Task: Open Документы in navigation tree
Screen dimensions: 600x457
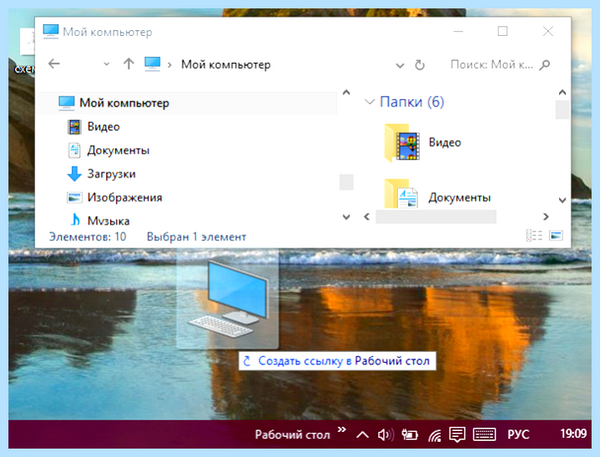Action: [x=118, y=150]
